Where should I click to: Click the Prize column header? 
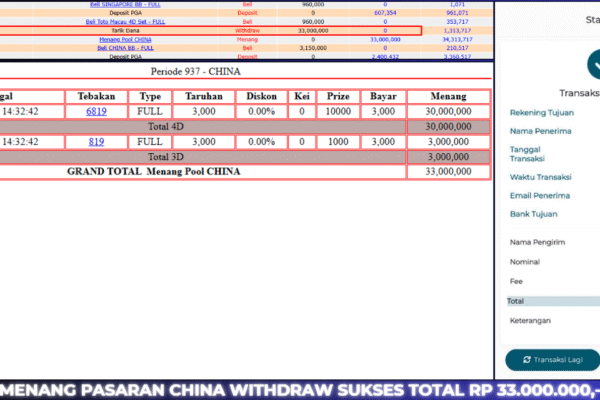(x=338, y=96)
